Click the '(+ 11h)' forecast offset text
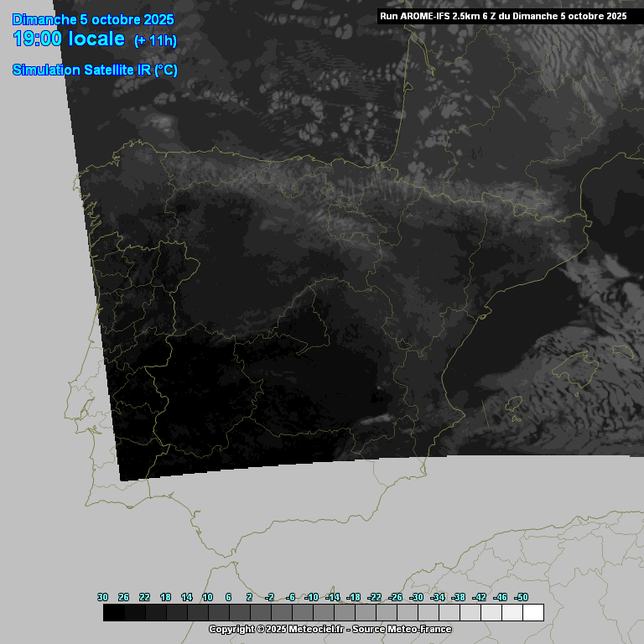The height and width of the screenshot is (644, 644). coord(155,41)
